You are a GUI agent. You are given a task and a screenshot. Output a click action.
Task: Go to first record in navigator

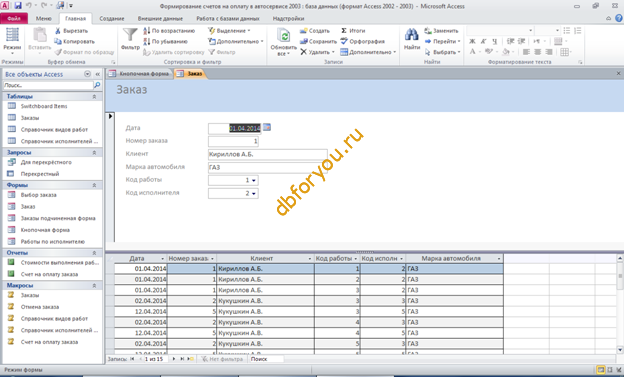(132, 359)
